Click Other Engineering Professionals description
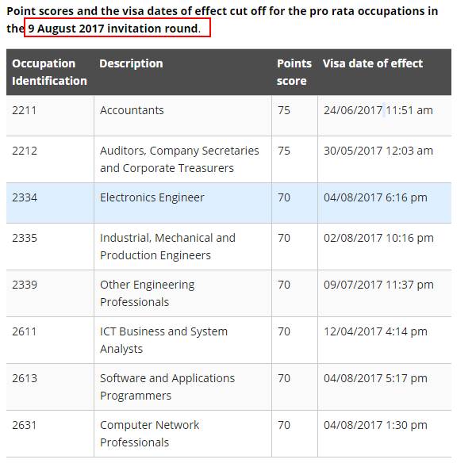 pyautogui.click(x=148, y=293)
